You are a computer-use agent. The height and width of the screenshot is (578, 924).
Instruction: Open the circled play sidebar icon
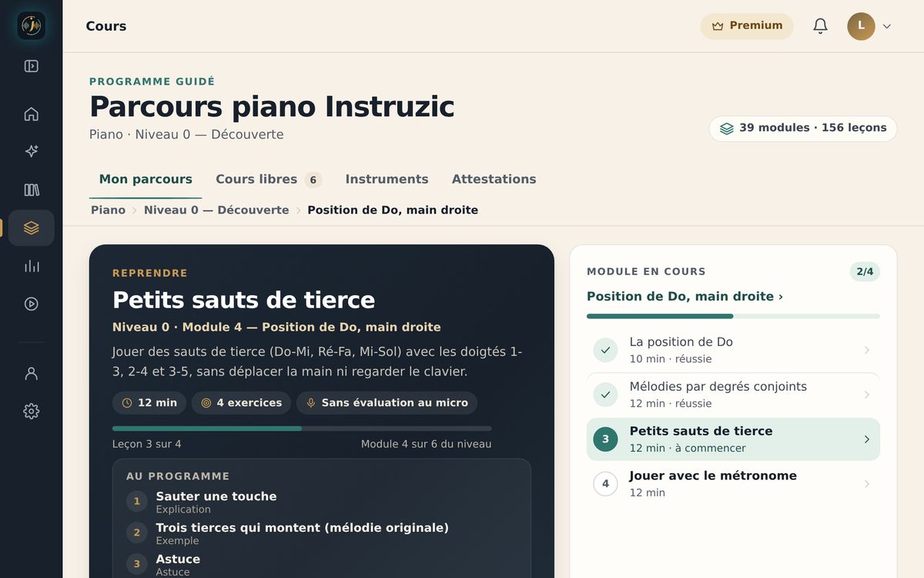[x=32, y=304]
